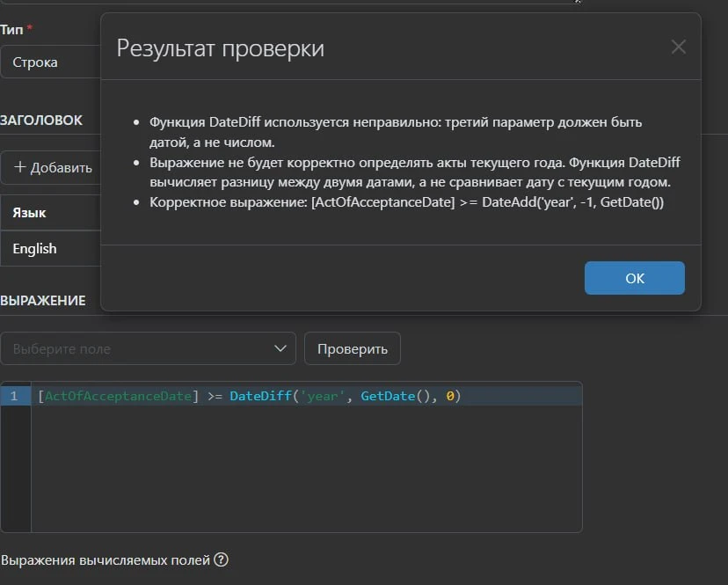Click the English language row
Viewport: 728px width, 585px height.
(51, 249)
